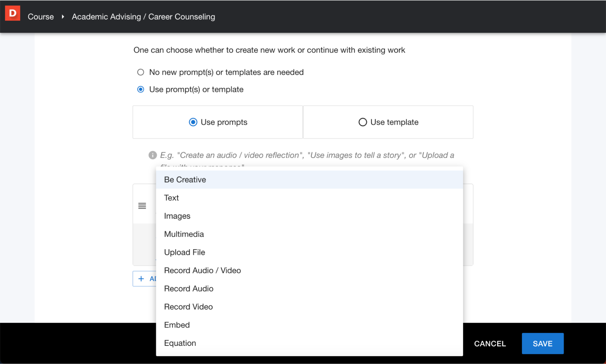The image size is (606, 364).
Task: Choose Embed from the list
Action: [177, 325]
